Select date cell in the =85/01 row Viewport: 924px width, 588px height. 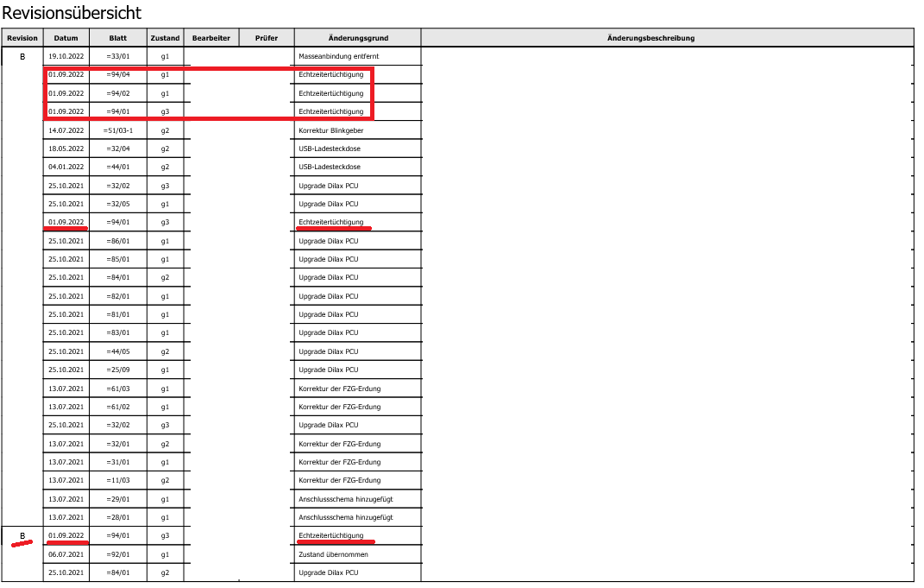[66, 260]
